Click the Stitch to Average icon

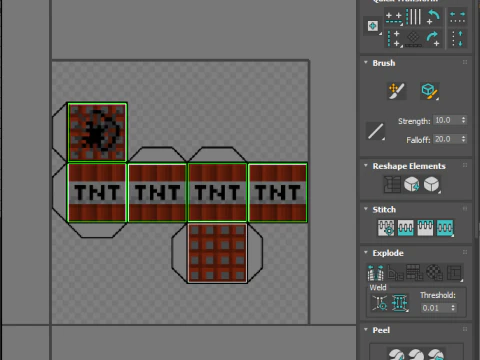click(x=406, y=228)
